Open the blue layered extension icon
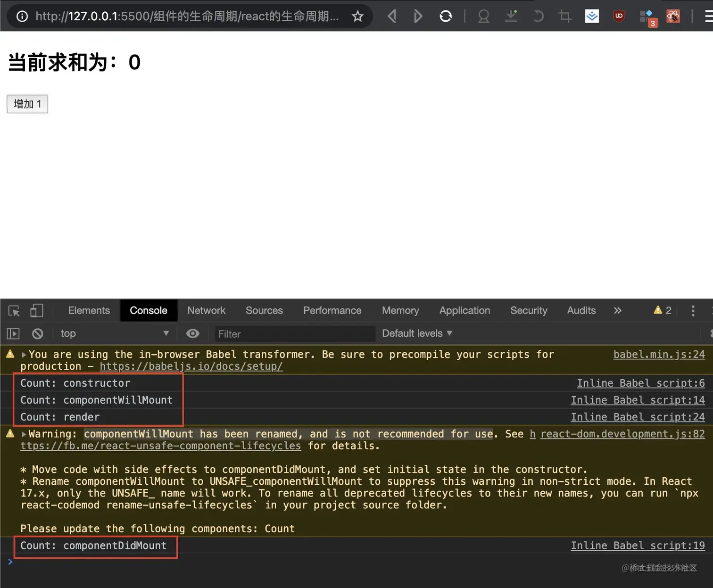The image size is (713, 588). point(592,17)
